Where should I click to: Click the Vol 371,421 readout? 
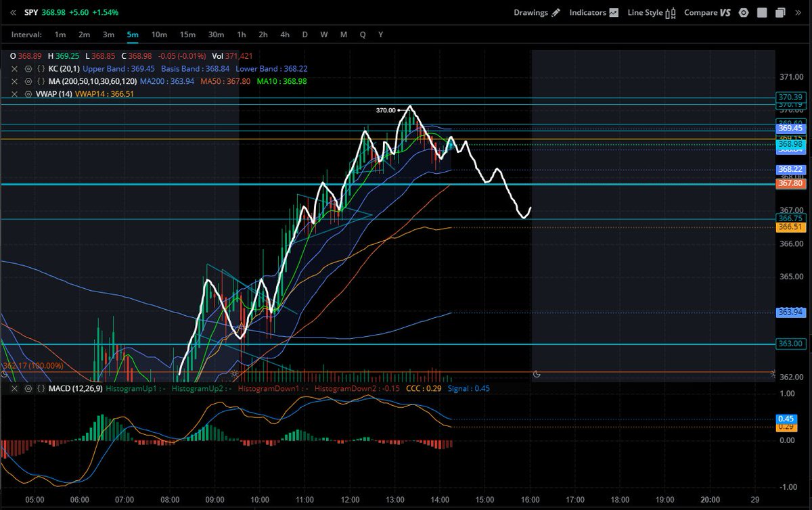pyautogui.click(x=232, y=56)
